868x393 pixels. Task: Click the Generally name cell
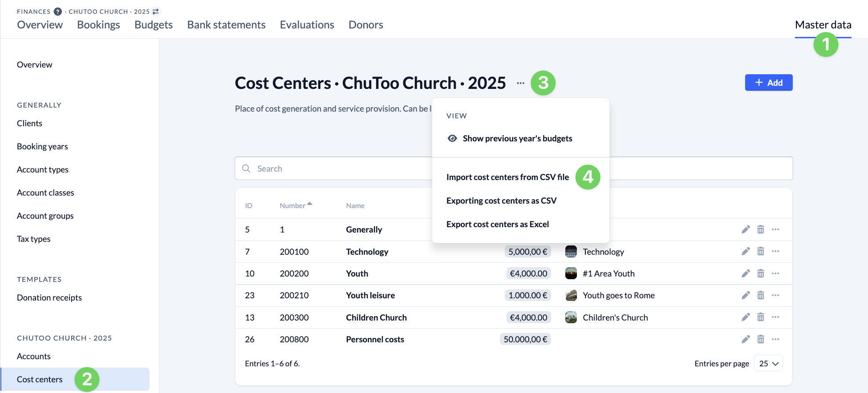click(x=364, y=229)
